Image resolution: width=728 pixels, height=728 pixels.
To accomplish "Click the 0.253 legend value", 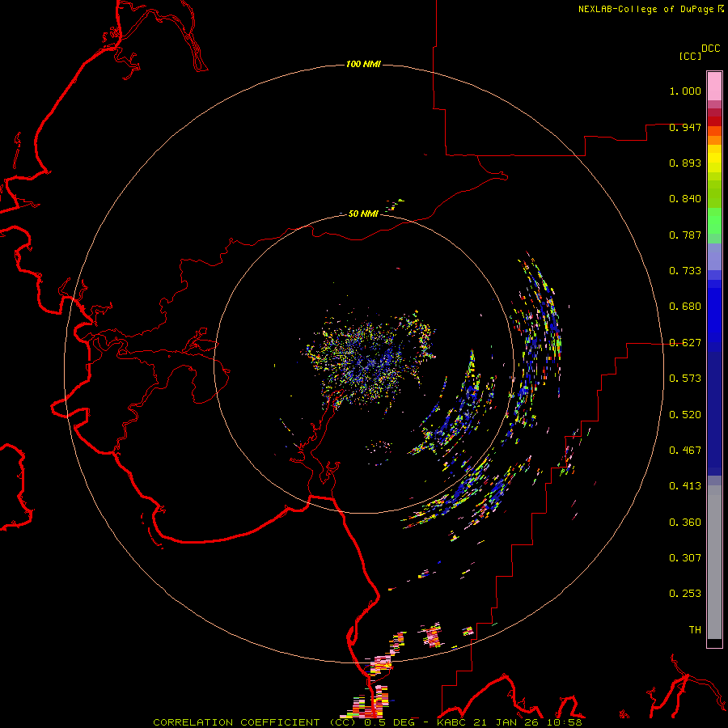I will pos(685,594).
